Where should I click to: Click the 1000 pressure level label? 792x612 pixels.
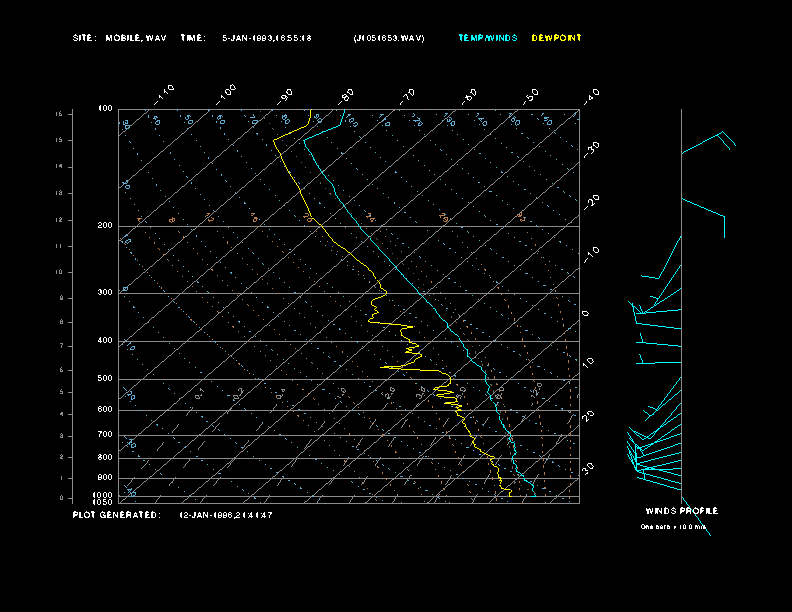(103, 495)
